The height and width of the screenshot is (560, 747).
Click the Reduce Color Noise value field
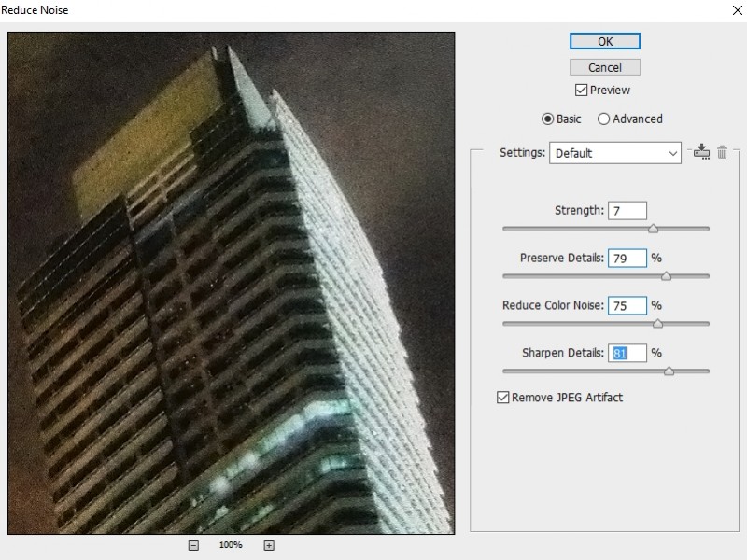(627, 305)
